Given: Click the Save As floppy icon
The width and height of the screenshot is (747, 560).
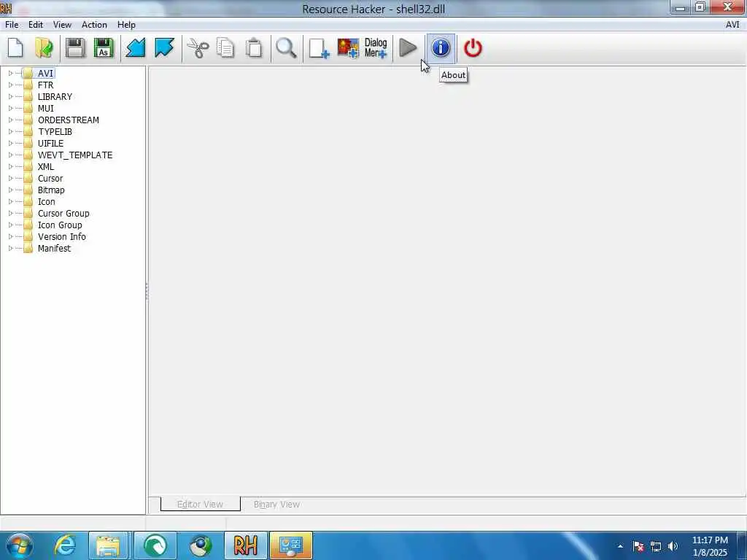Looking at the screenshot, I should (104, 48).
